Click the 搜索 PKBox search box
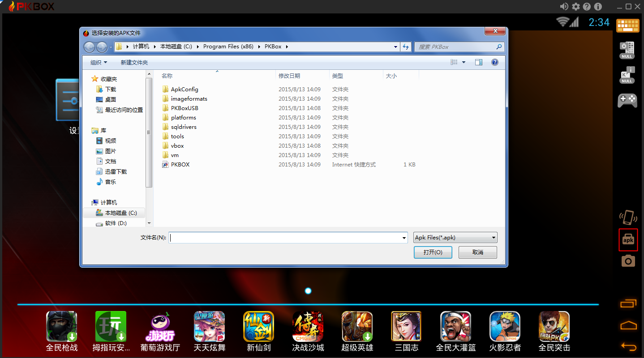Image resolution: width=644 pixels, height=358 pixels. coord(459,47)
